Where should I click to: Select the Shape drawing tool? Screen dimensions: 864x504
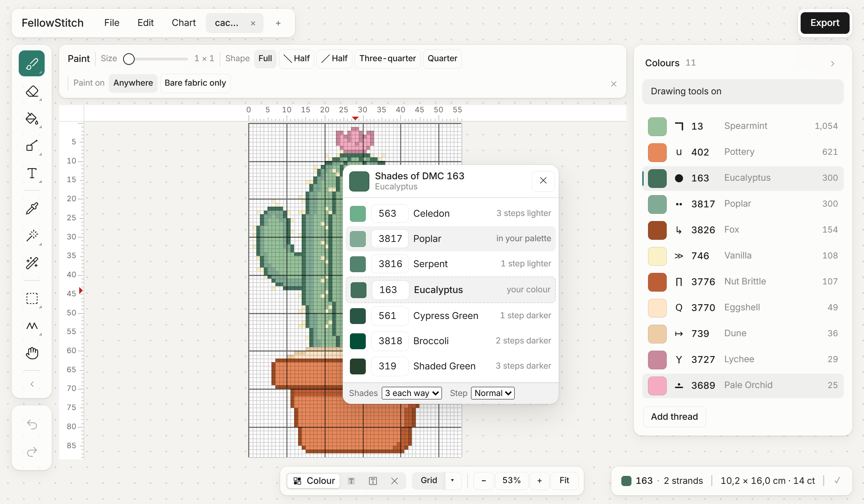[x=32, y=146]
